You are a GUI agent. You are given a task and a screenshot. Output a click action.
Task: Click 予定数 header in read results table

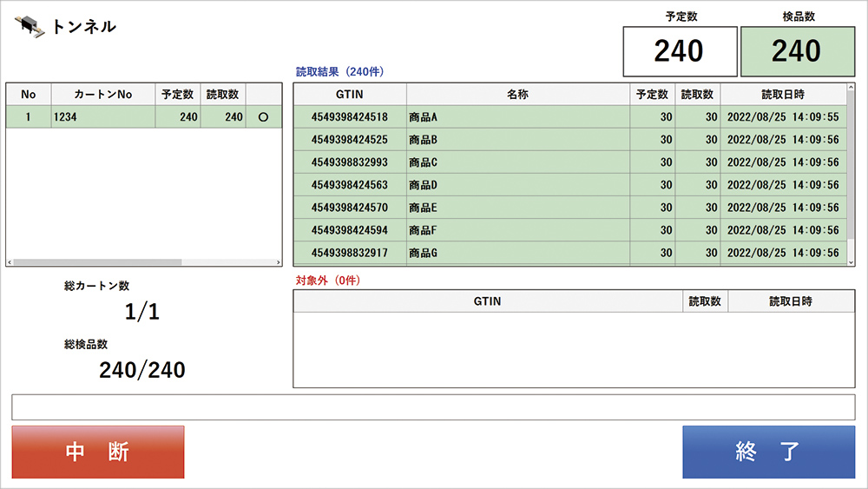(x=652, y=94)
